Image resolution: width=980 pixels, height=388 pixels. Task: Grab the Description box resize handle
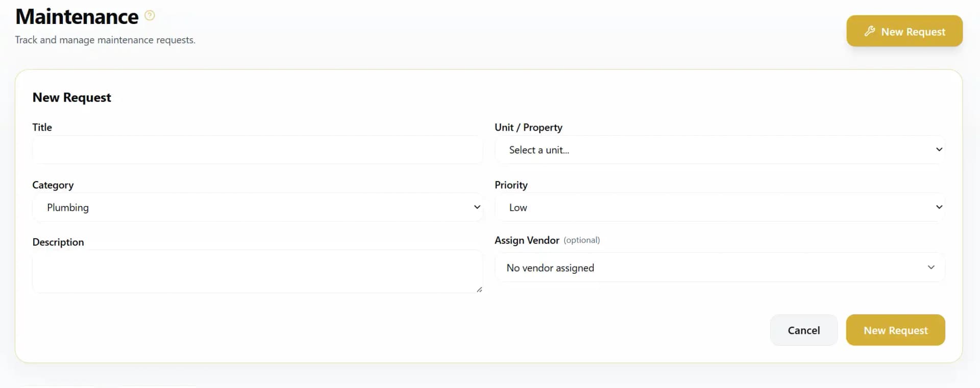[479, 290]
